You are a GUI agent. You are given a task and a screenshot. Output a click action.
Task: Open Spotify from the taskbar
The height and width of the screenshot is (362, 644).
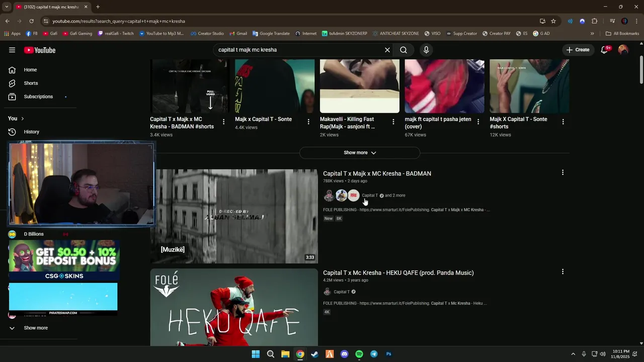coord(359,354)
